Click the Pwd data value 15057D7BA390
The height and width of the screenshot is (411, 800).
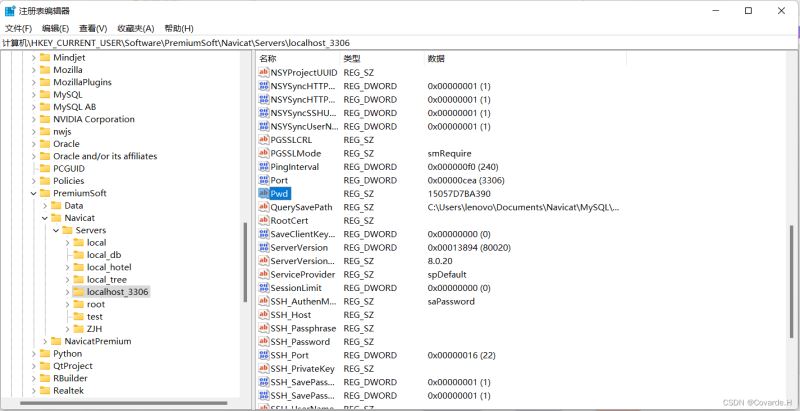(x=459, y=194)
